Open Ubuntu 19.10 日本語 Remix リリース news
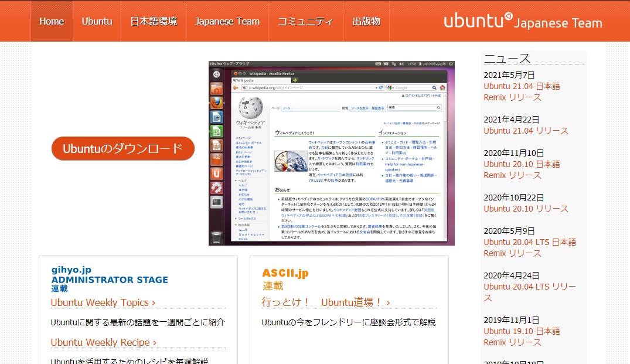 (522, 336)
